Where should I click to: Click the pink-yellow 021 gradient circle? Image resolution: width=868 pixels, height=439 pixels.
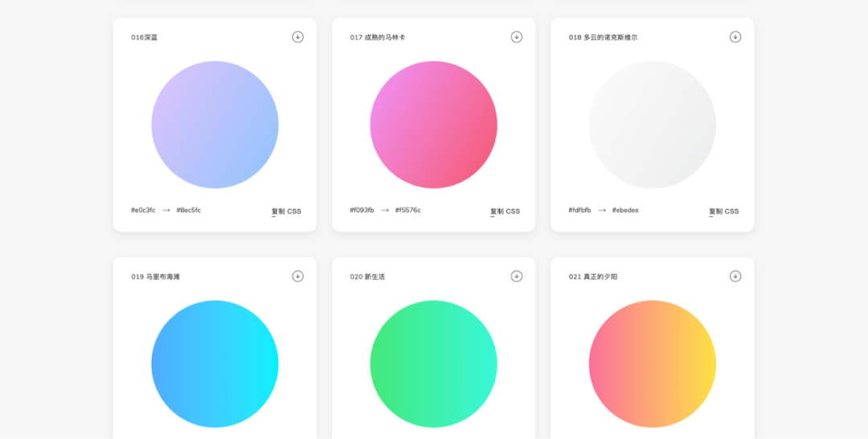(652, 363)
